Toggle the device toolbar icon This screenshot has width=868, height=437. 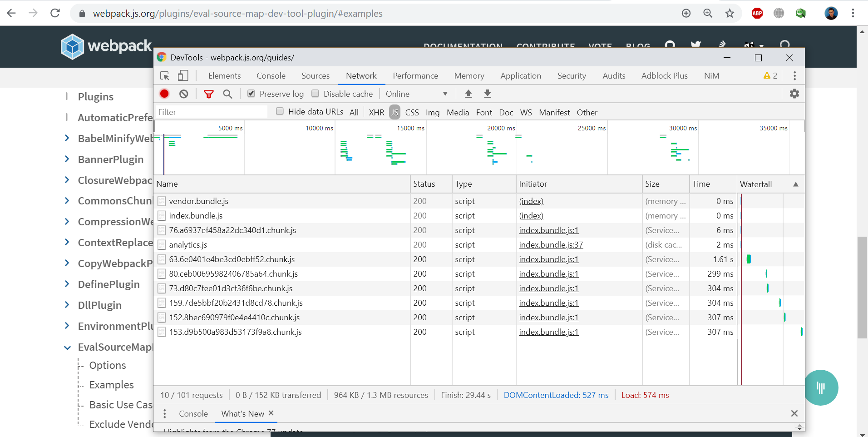pos(183,76)
